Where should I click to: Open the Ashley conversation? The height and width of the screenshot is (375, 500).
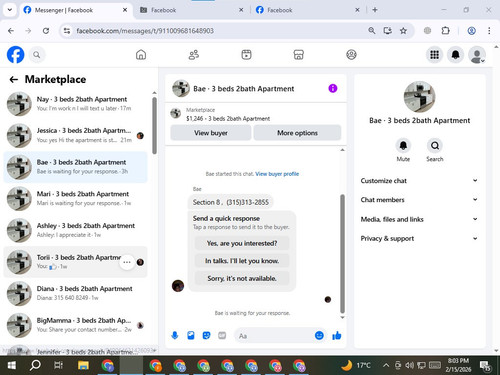pos(75,230)
